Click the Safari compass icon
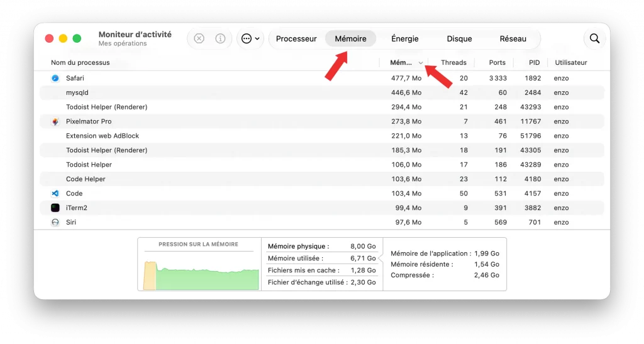Viewport: 644px width, 344px height. click(55, 78)
